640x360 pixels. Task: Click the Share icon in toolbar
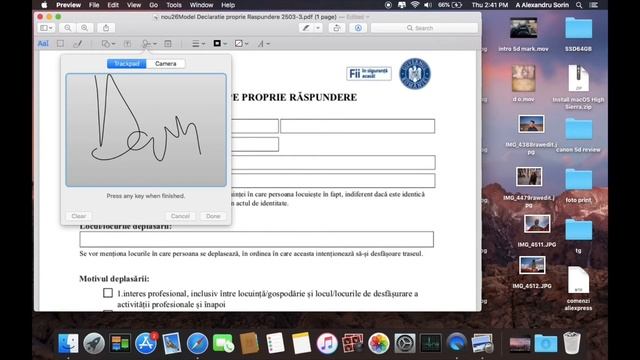(106, 28)
